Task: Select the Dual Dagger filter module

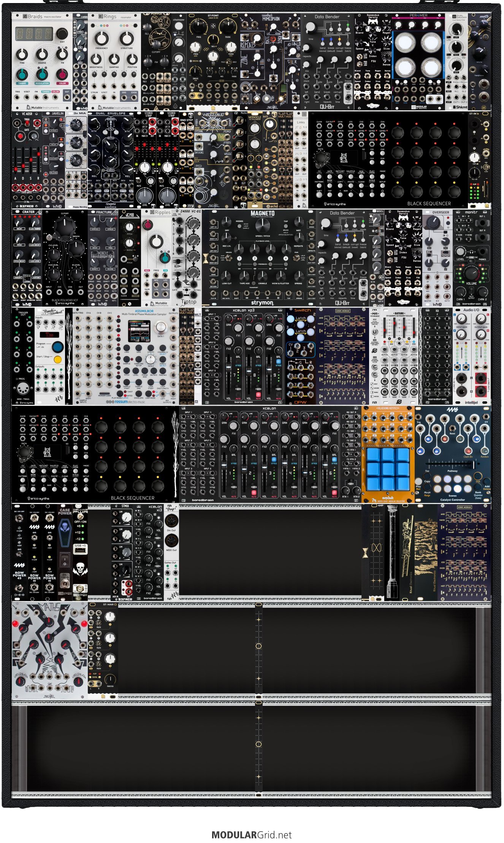Action: tap(456, 62)
